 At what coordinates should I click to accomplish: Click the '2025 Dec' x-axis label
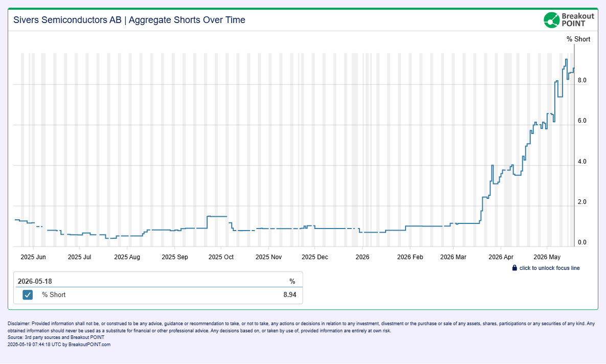pyautogui.click(x=315, y=257)
